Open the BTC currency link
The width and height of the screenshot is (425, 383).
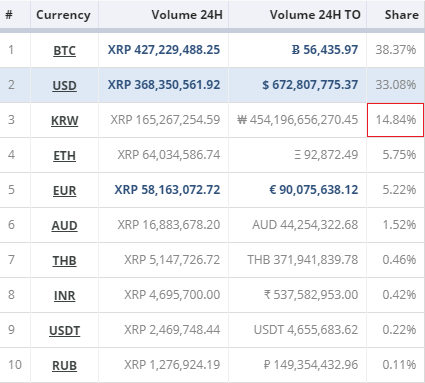(x=64, y=51)
